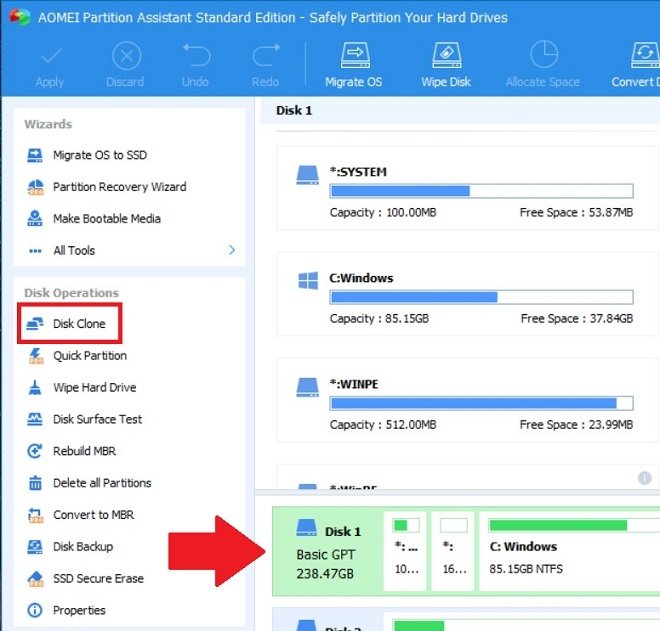The width and height of the screenshot is (660, 631).
Task: Expand All Tools chevron arrow
Action: point(232,250)
